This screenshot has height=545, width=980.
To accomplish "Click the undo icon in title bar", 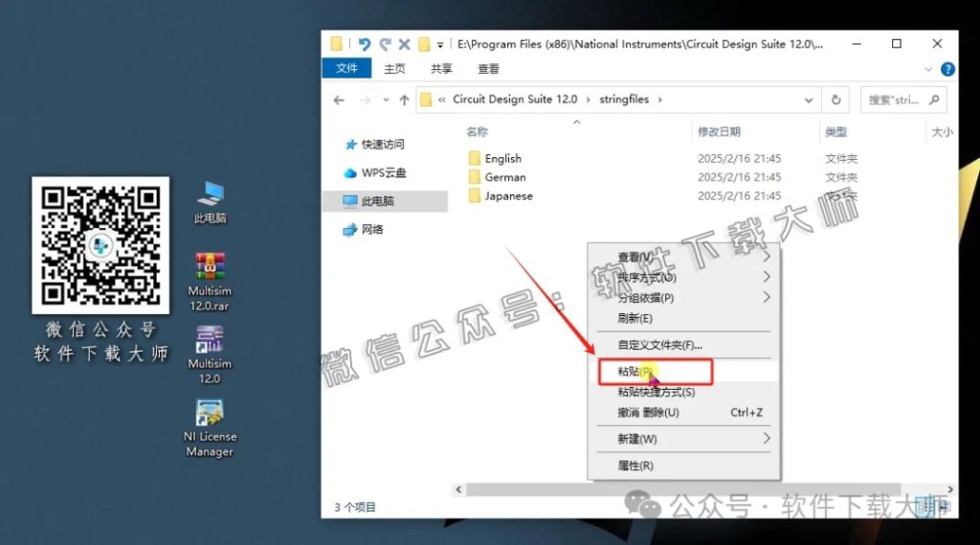I will point(365,44).
